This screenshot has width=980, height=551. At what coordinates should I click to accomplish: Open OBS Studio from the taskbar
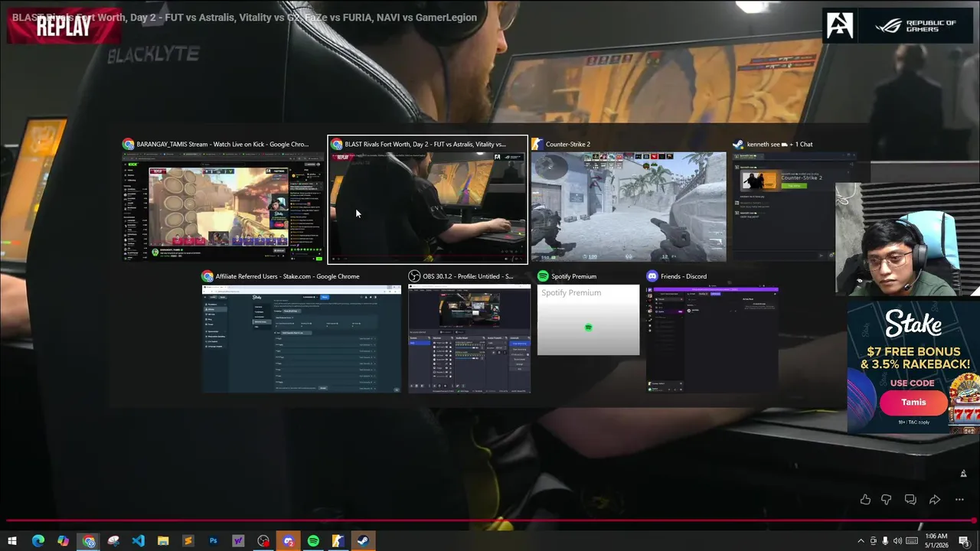pos(263,541)
